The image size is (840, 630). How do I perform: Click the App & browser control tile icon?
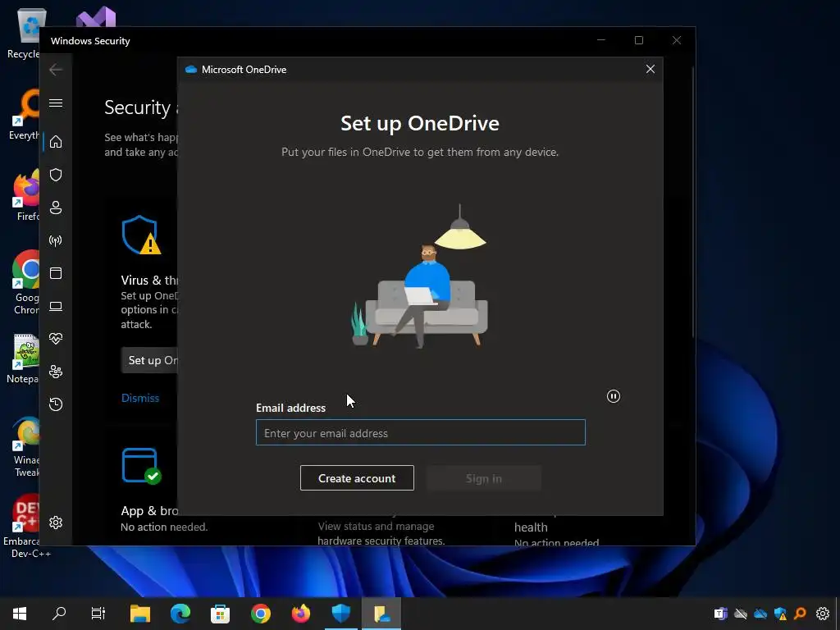coord(141,466)
